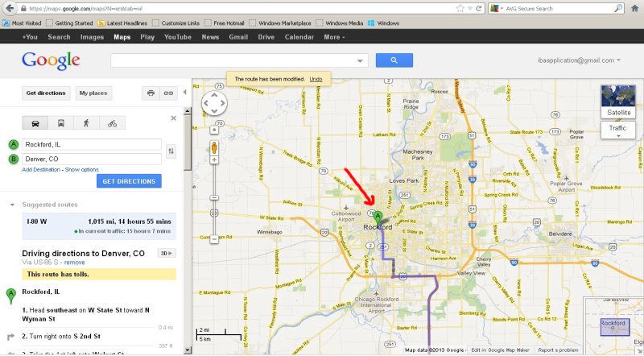Open 3D view button
This screenshot has height=356, width=644.
[167, 253]
